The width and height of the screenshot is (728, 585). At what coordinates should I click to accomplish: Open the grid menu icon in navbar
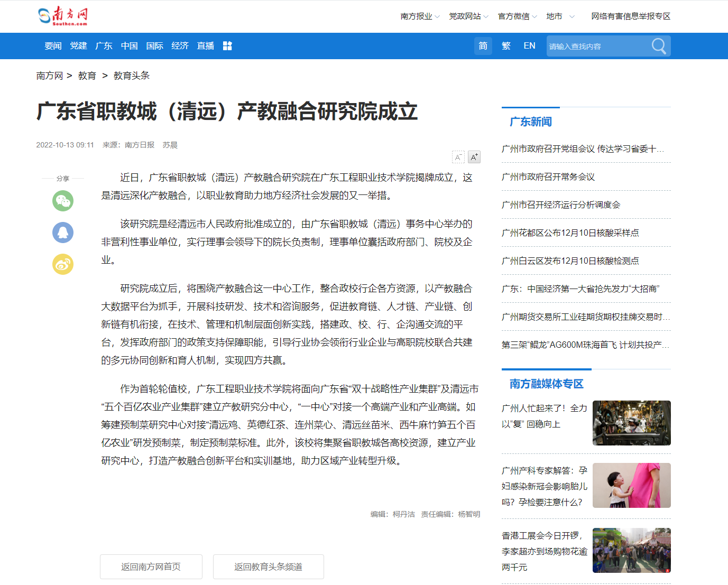(x=227, y=46)
